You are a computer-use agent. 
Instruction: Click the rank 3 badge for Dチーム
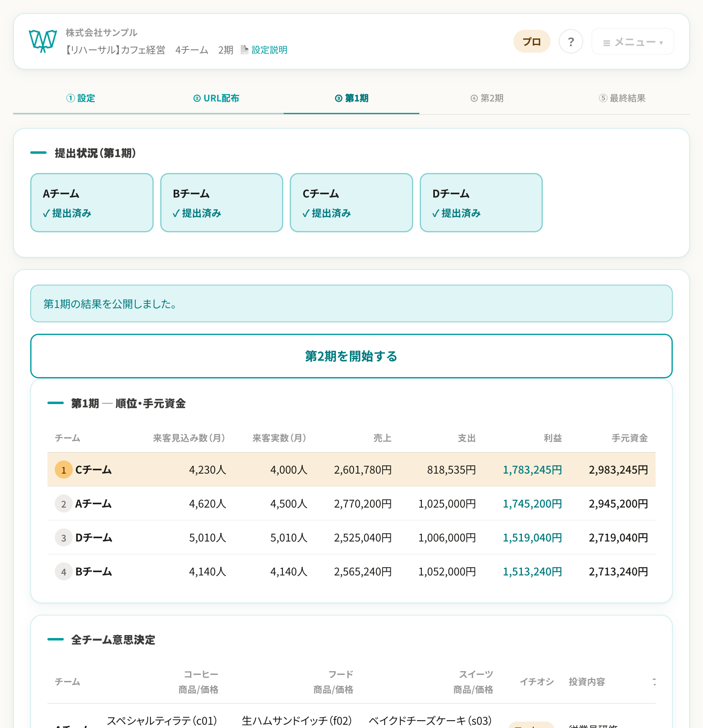click(x=64, y=537)
